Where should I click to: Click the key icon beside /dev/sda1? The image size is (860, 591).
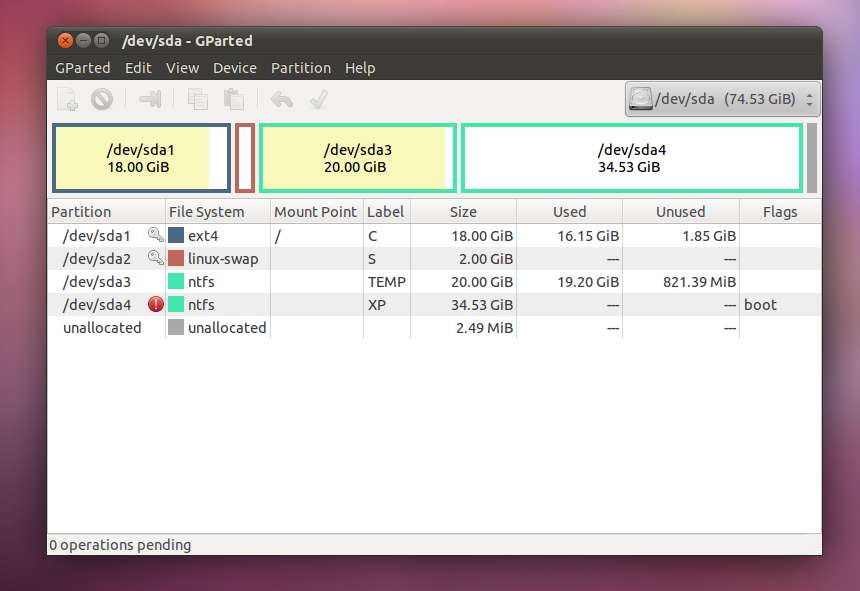pyautogui.click(x=155, y=235)
